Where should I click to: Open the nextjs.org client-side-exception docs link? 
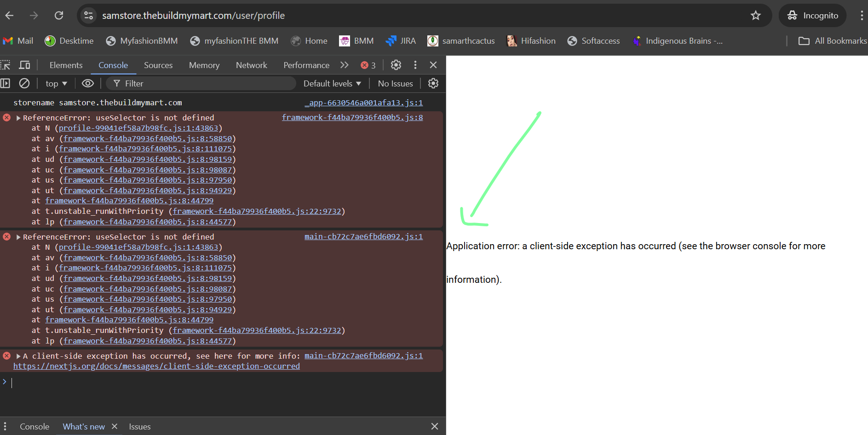click(x=156, y=366)
